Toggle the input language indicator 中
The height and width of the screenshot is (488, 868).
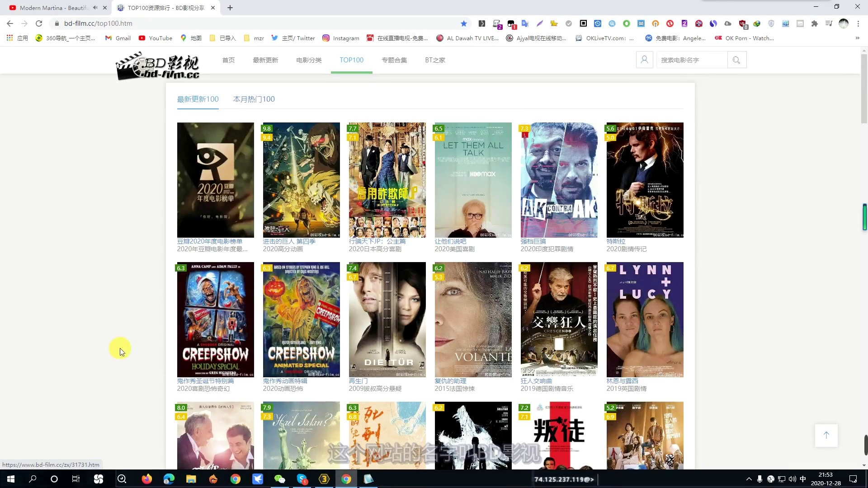803,479
